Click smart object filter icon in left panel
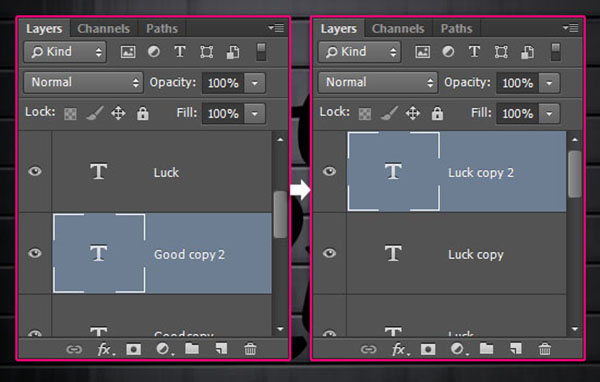The width and height of the screenshot is (600, 382). (x=233, y=52)
